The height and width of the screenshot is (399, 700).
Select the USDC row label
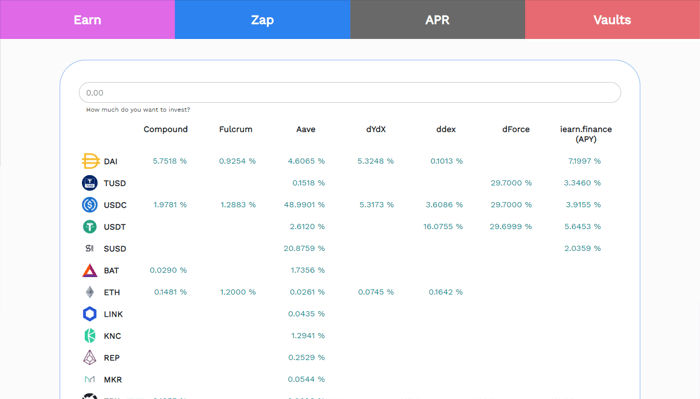[x=115, y=205]
